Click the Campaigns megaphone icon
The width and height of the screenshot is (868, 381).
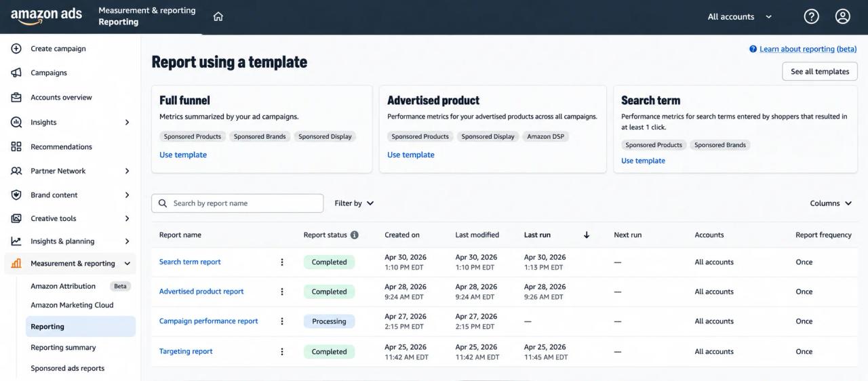click(x=16, y=73)
